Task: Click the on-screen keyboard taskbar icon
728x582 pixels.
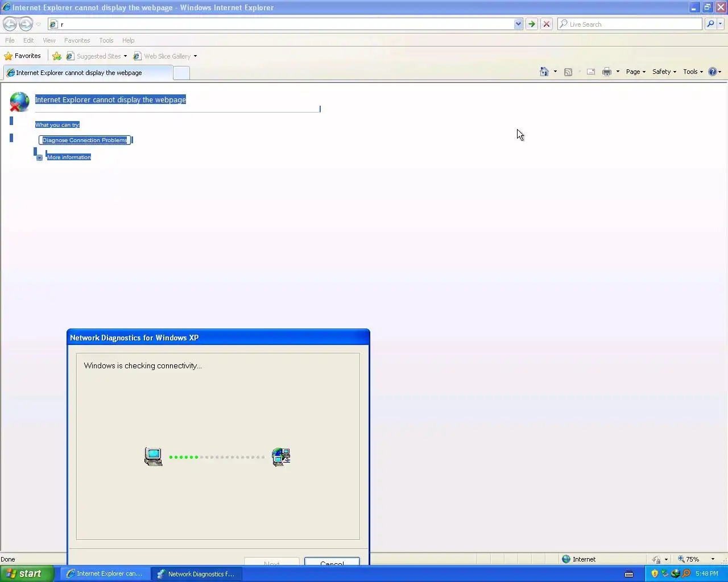Action: click(x=629, y=573)
